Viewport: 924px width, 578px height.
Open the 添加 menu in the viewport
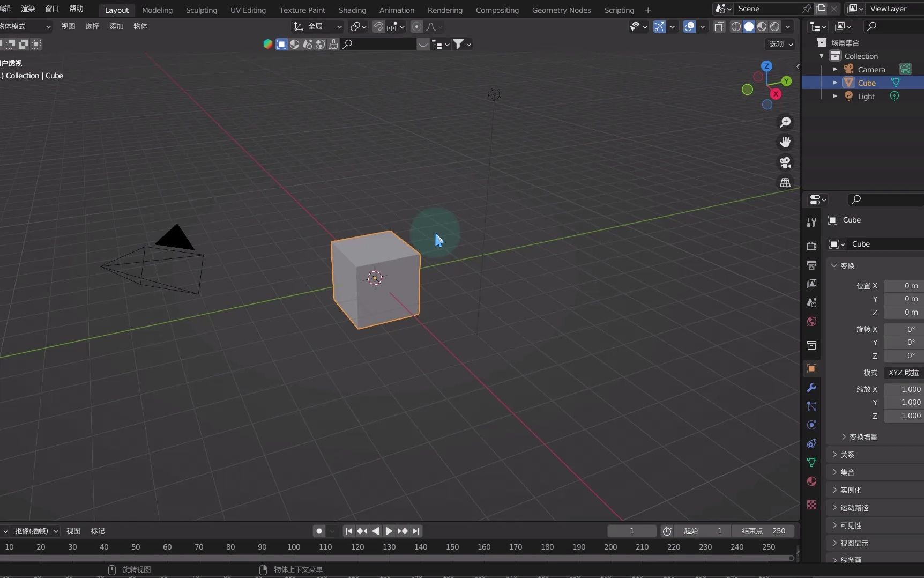click(116, 26)
